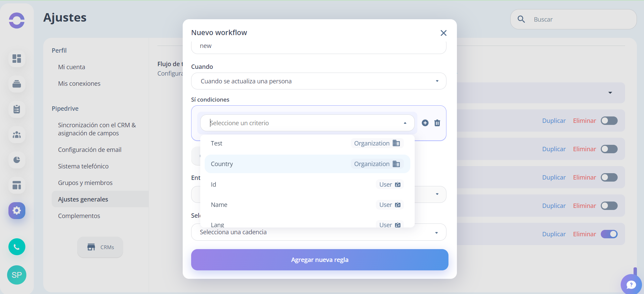
Task: Click Eliminar on the second workflow
Action: pyautogui.click(x=584, y=149)
